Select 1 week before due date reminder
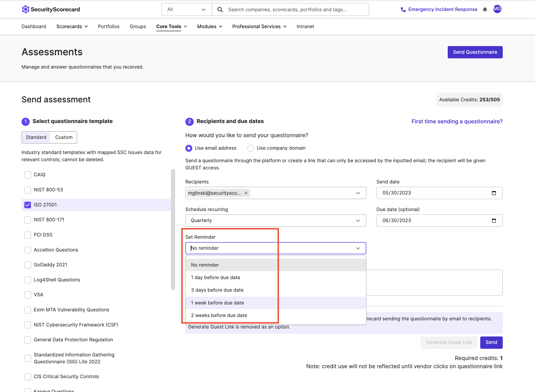 coord(217,303)
